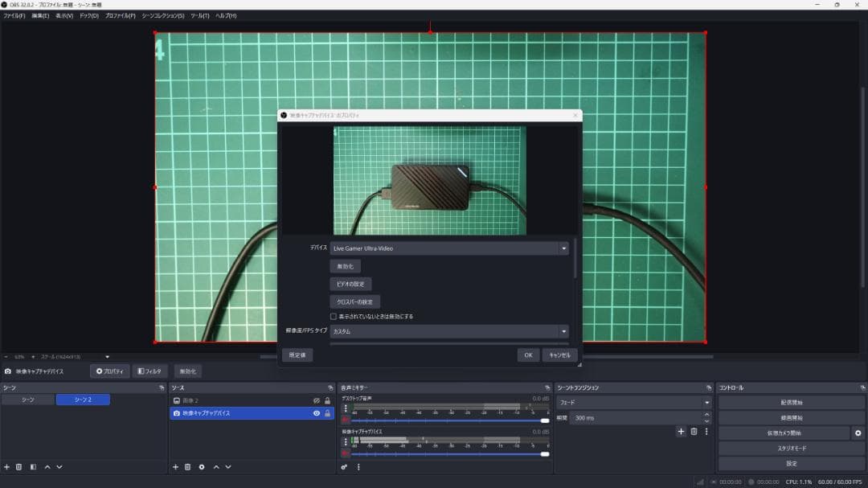
Task: Open the ファイル(F) menu
Action: (14, 15)
